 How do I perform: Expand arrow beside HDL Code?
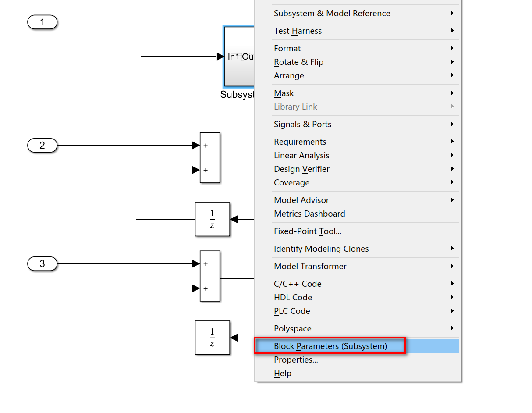(x=452, y=297)
